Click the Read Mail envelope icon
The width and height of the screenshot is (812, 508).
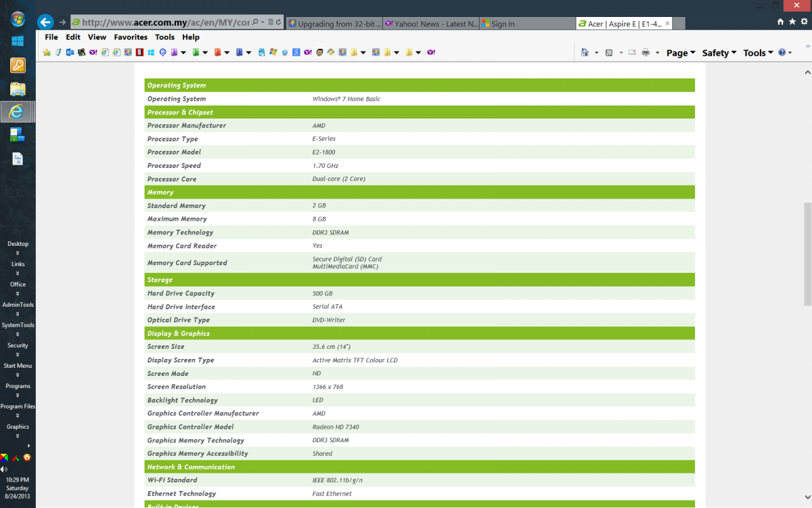[x=632, y=52]
